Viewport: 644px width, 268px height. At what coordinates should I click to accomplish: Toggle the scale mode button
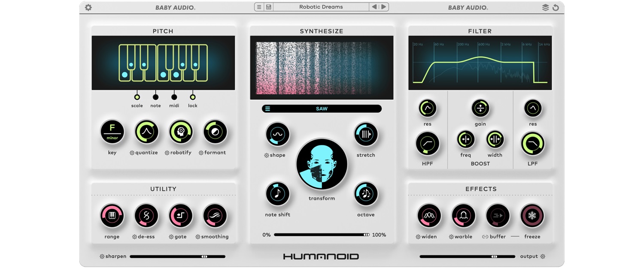pyautogui.click(x=137, y=97)
